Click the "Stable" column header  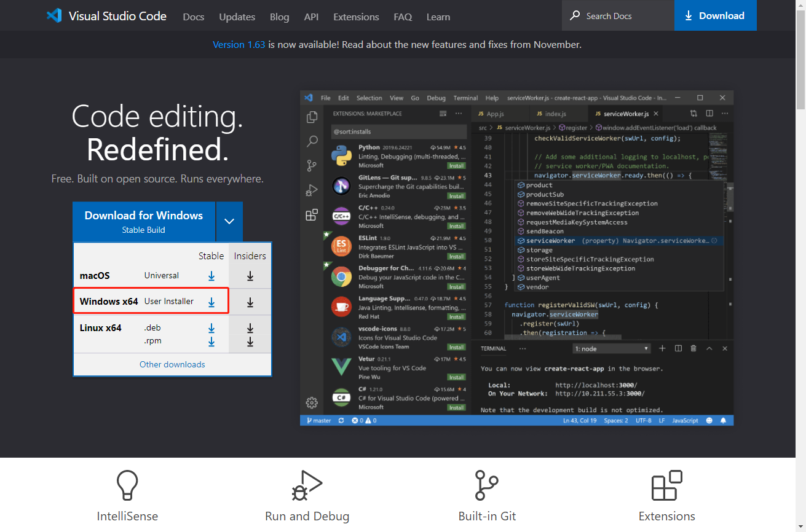(211, 256)
